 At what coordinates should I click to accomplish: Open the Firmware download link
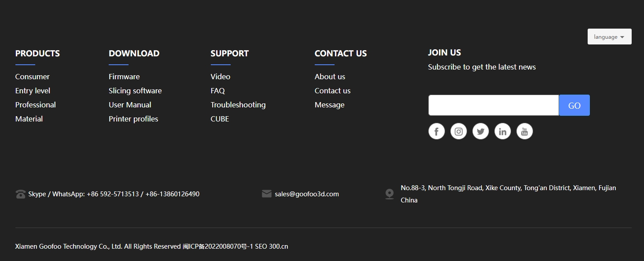coord(124,77)
